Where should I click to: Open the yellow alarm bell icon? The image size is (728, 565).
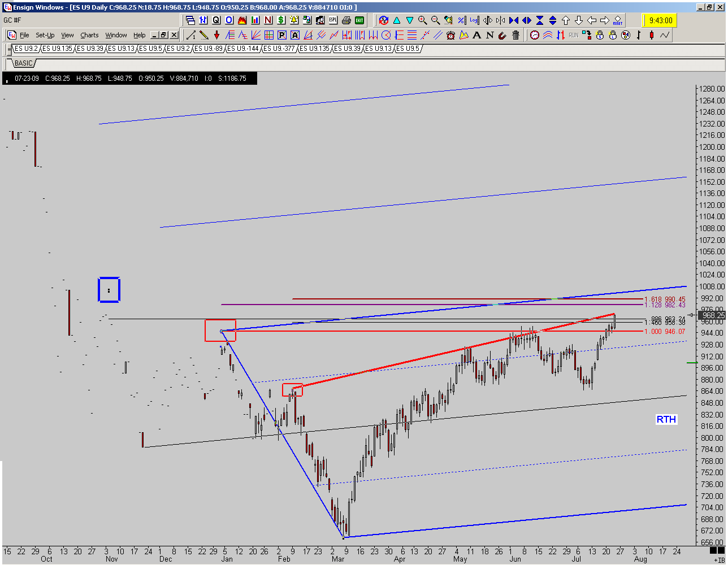pyautogui.click(x=294, y=20)
